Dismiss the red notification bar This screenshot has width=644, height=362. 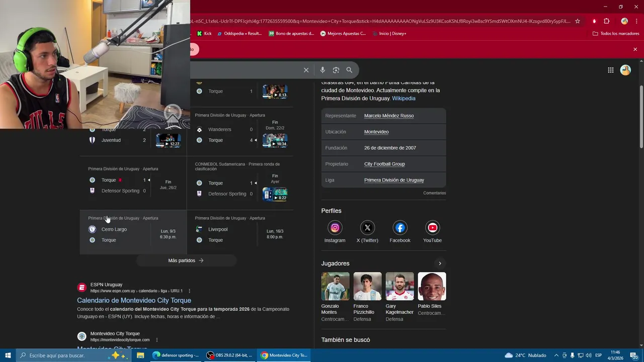pyautogui.click(x=635, y=49)
